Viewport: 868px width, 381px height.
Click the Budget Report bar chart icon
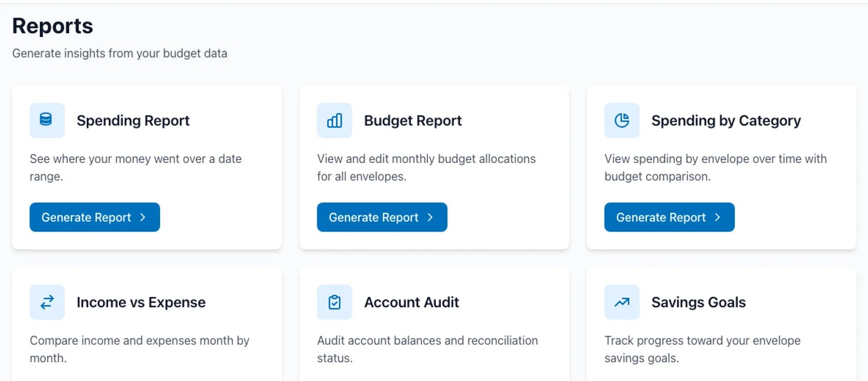click(334, 120)
